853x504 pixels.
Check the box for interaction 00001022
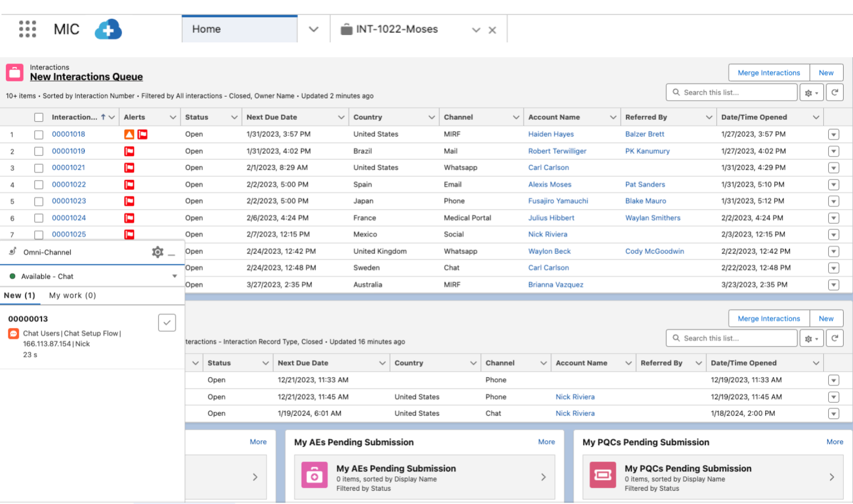[39, 185]
